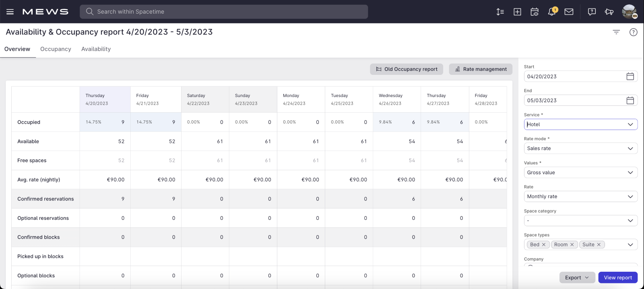Open the hamburger main menu
The width and height of the screenshot is (644, 289).
click(10, 12)
